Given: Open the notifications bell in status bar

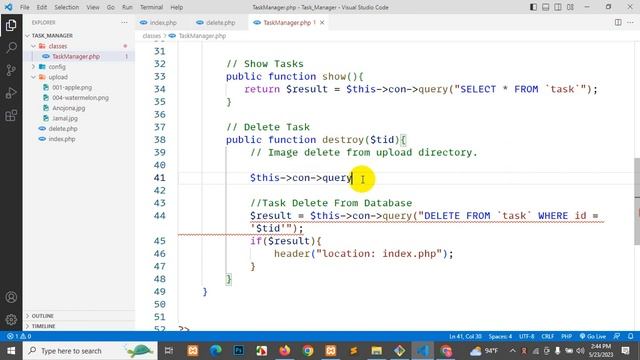Looking at the screenshot, I should tap(631, 336).
